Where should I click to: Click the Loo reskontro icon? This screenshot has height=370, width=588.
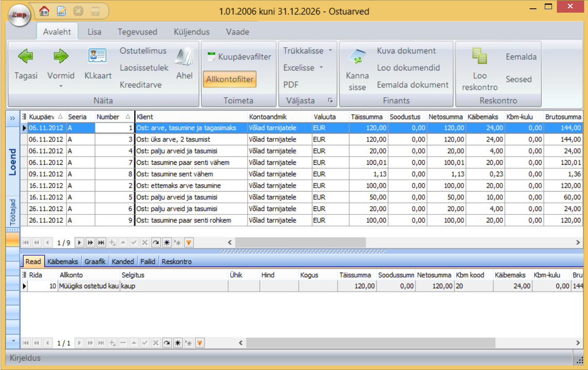pyautogui.click(x=480, y=56)
